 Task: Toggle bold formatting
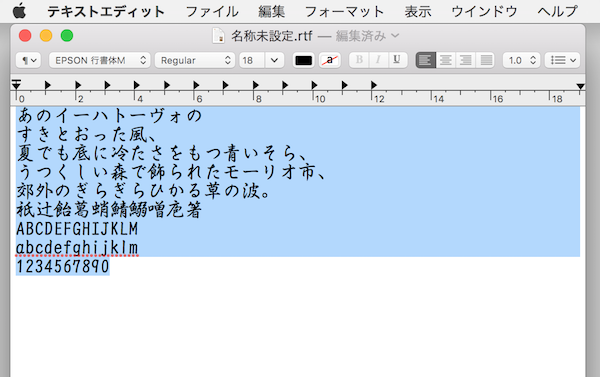(359, 60)
